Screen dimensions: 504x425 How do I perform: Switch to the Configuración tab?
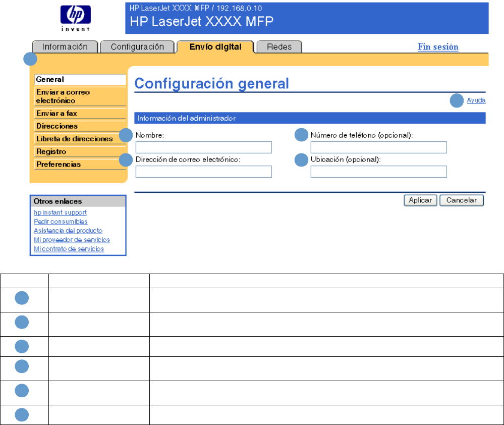pos(137,47)
